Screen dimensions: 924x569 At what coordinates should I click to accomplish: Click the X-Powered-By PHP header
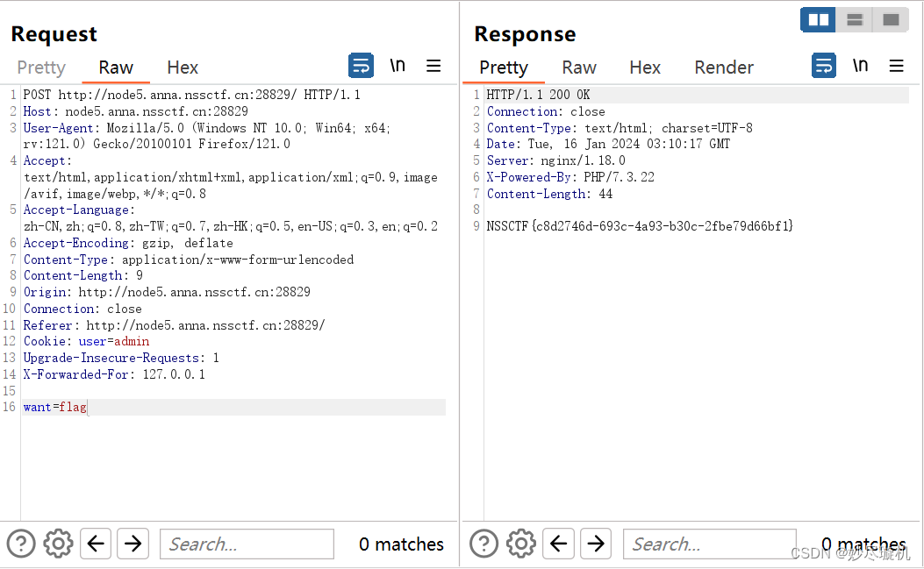(x=570, y=177)
